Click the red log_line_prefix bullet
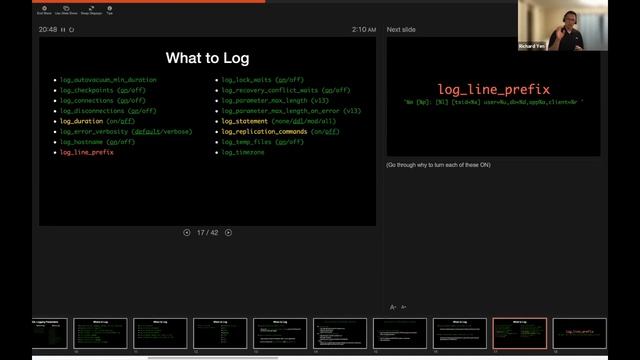 click(87, 152)
